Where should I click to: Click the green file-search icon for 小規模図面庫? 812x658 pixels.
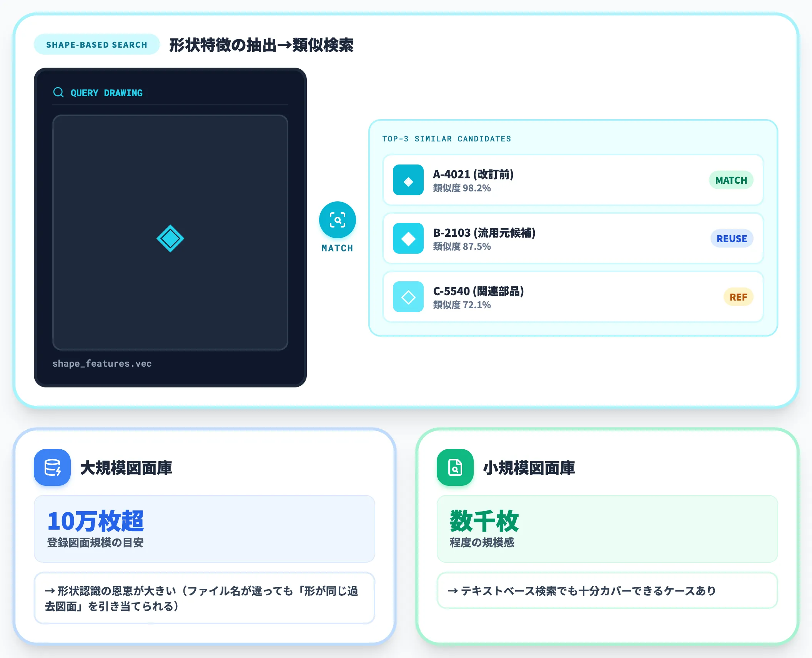coord(455,467)
